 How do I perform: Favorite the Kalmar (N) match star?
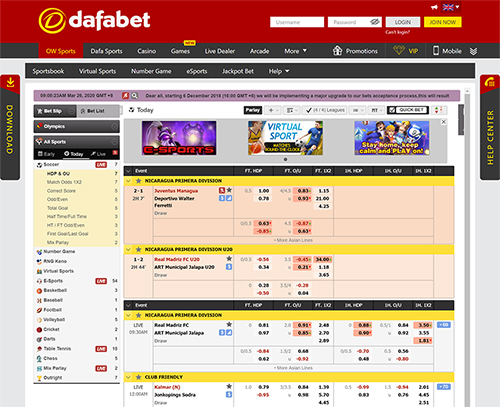(229, 386)
